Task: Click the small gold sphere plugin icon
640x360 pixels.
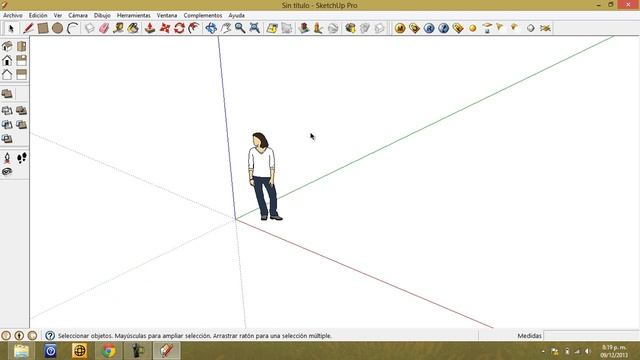Action: 473,28
